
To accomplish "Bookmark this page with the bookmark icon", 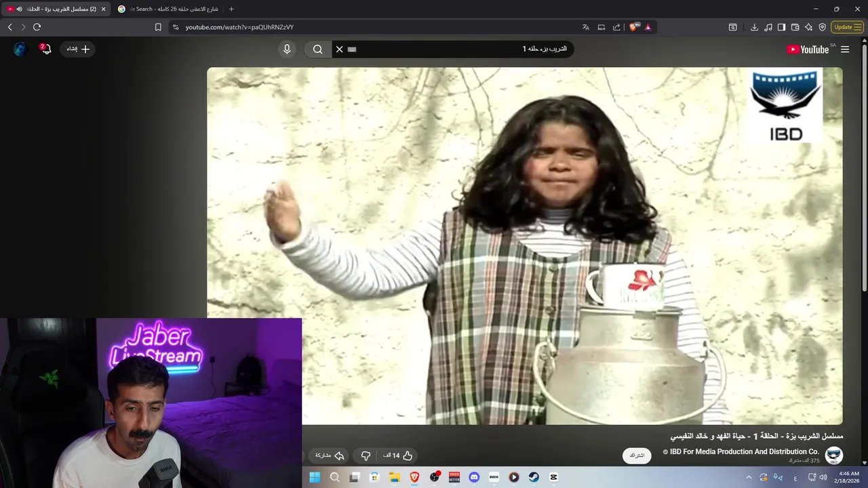I will pos(158,27).
